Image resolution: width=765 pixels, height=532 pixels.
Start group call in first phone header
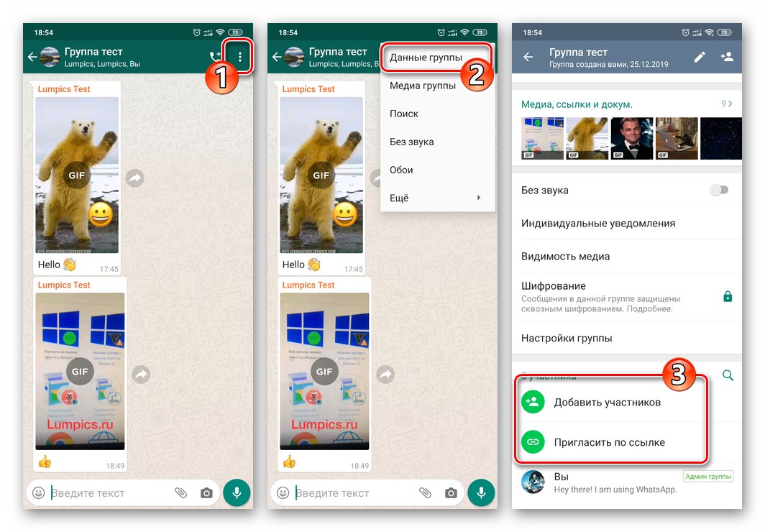(x=215, y=57)
